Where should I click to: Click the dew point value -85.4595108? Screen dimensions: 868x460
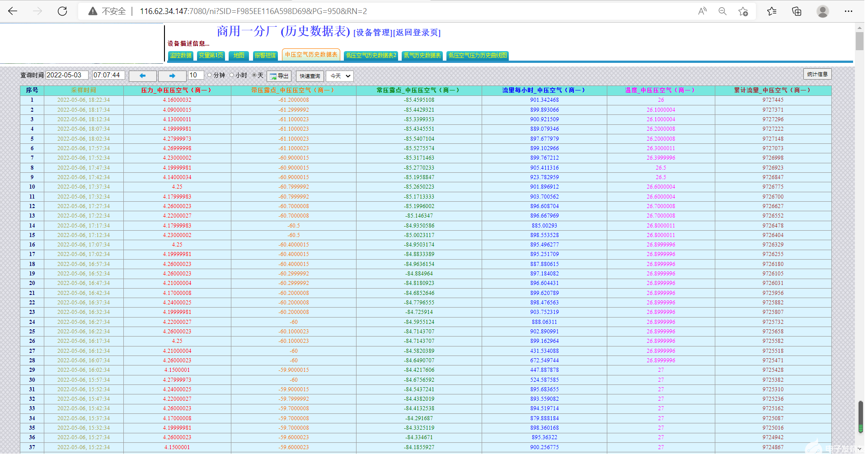(x=419, y=100)
